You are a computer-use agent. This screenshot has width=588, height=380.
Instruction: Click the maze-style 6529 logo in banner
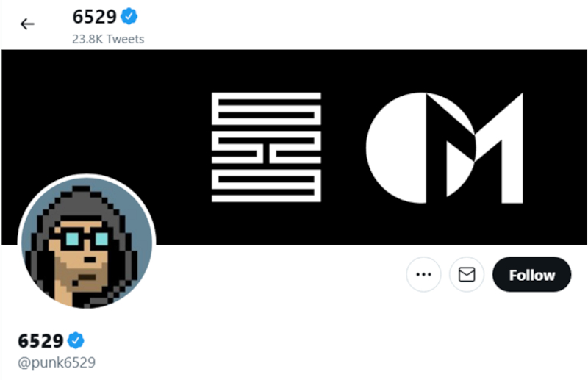266,147
